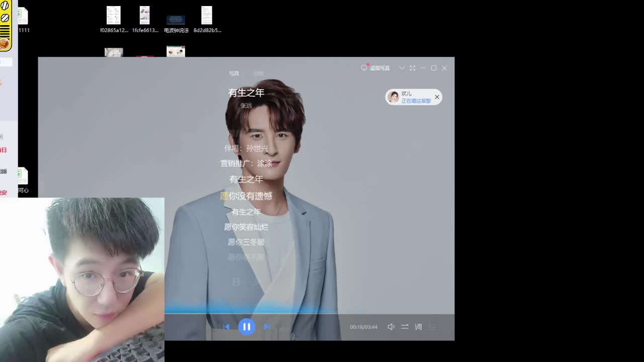Screen dimensions: 644x362
Task: Select the 电波钟说法 desktop file
Action: (176, 20)
